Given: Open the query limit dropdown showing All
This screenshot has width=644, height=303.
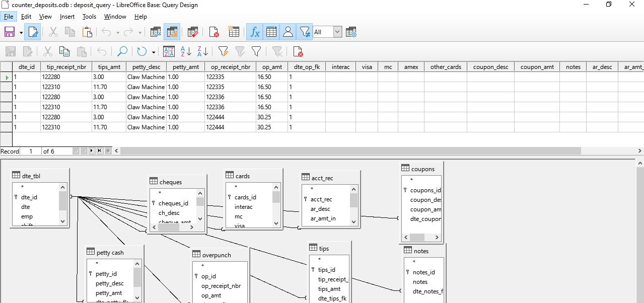Looking at the screenshot, I should point(336,31).
